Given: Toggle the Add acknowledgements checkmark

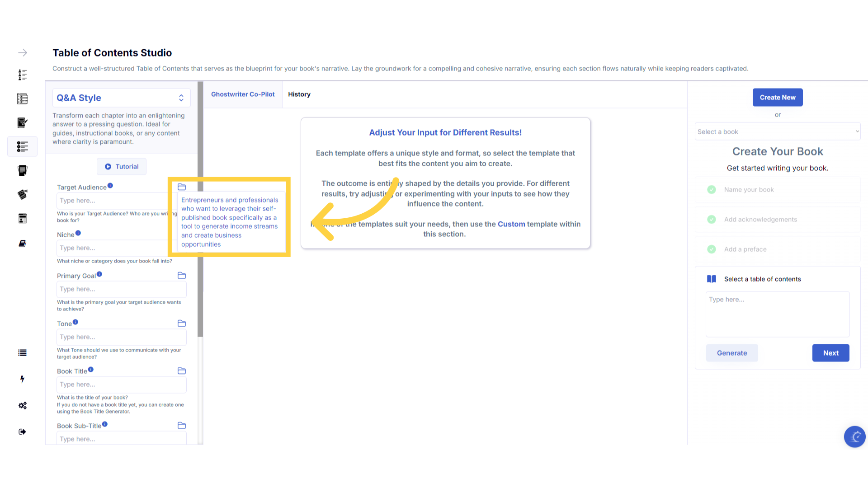Looking at the screenshot, I should pos(712,220).
